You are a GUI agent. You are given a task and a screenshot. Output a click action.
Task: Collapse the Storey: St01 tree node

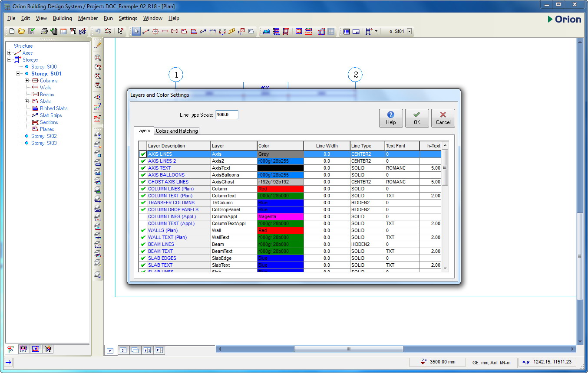(18, 74)
